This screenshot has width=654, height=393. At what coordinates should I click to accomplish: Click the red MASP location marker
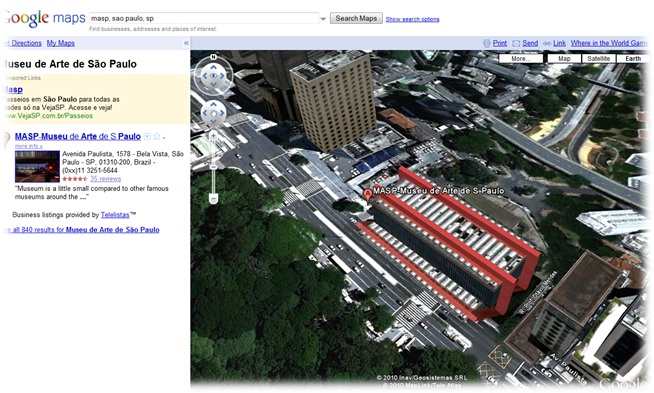(367, 194)
